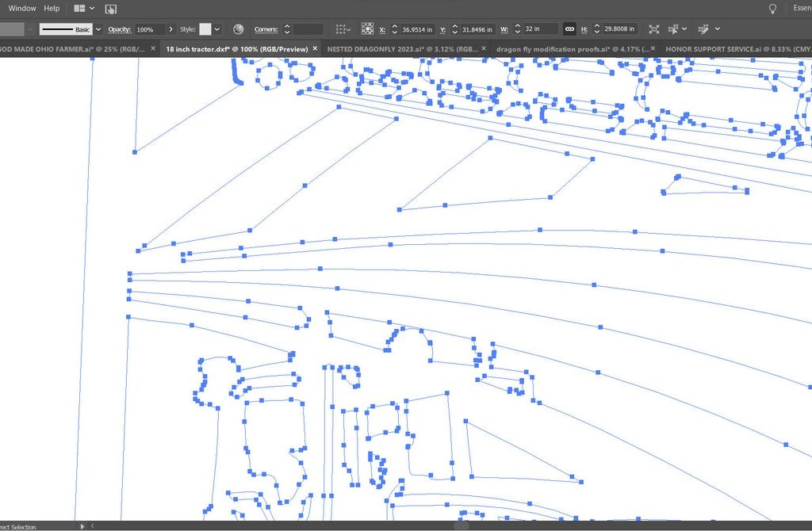Expand the Basic brush definition dropdown
The height and width of the screenshot is (531, 812).
pos(98,29)
